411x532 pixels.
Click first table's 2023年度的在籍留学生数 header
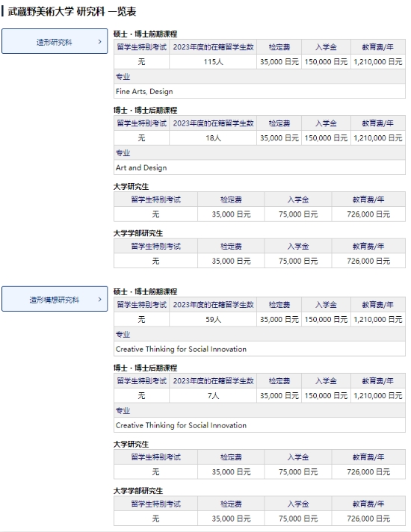[x=213, y=47]
